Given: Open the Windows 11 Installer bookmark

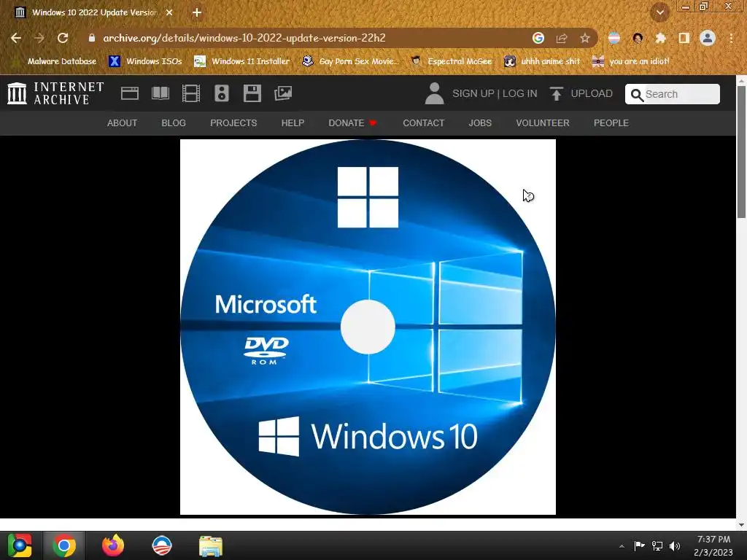Looking at the screenshot, I should click(x=242, y=61).
